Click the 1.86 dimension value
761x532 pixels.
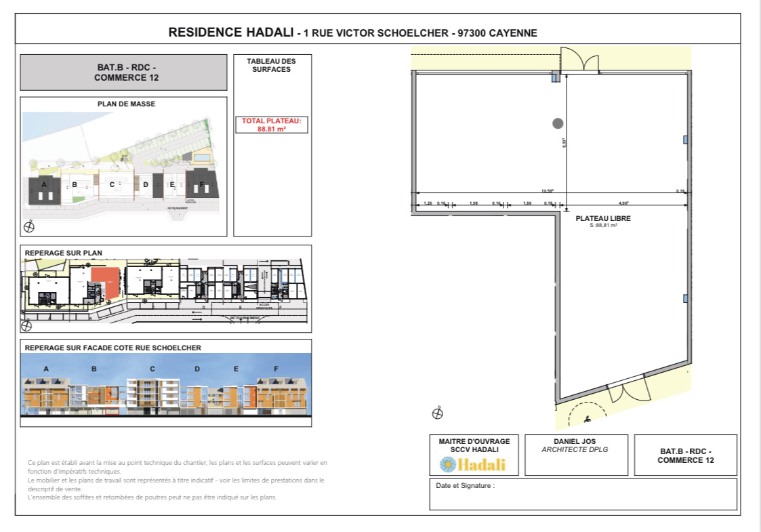click(527, 203)
